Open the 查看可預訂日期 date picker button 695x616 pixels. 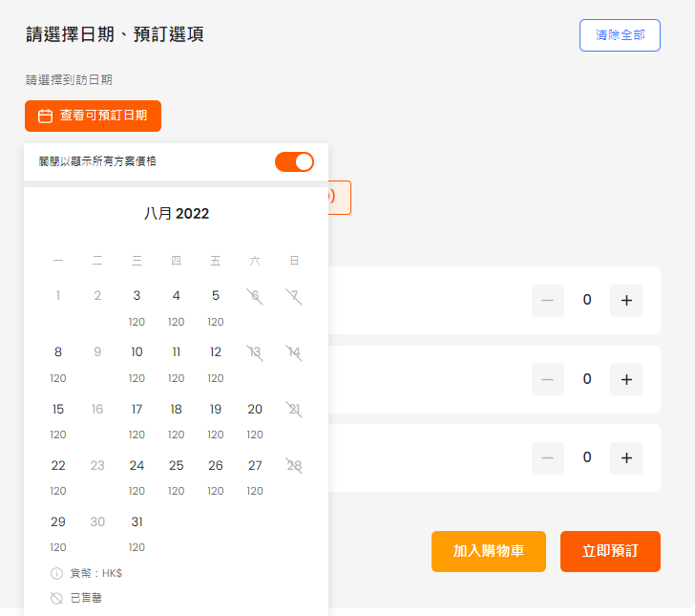tap(94, 116)
